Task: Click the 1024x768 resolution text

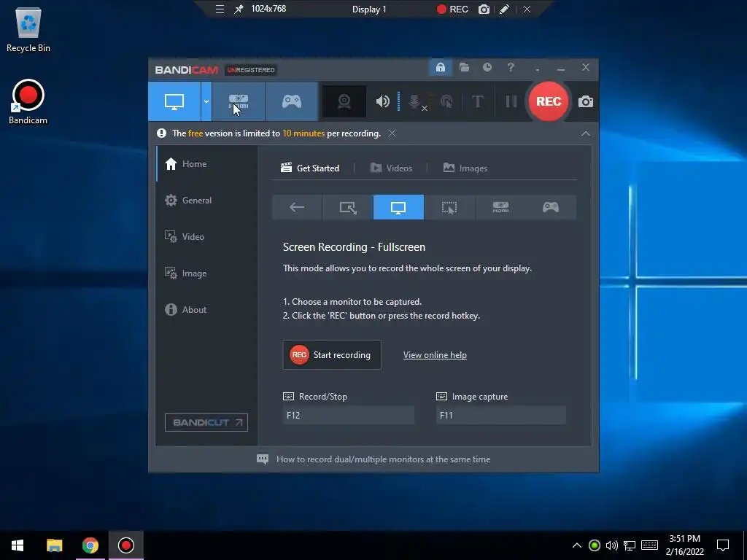Action: (x=268, y=9)
